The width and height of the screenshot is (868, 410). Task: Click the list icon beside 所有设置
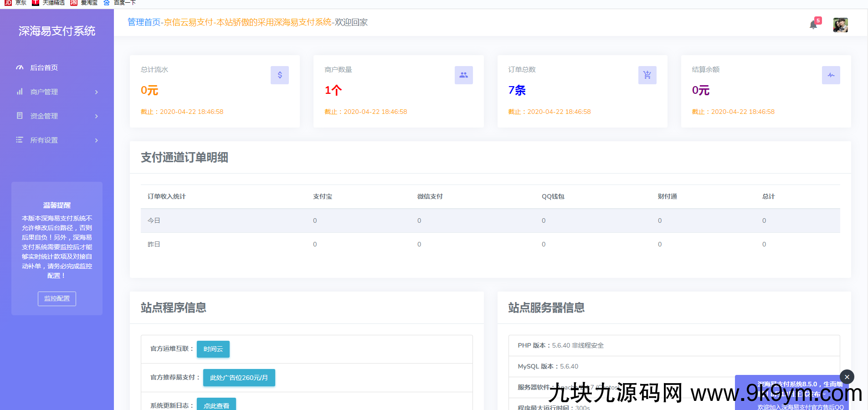pos(20,140)
